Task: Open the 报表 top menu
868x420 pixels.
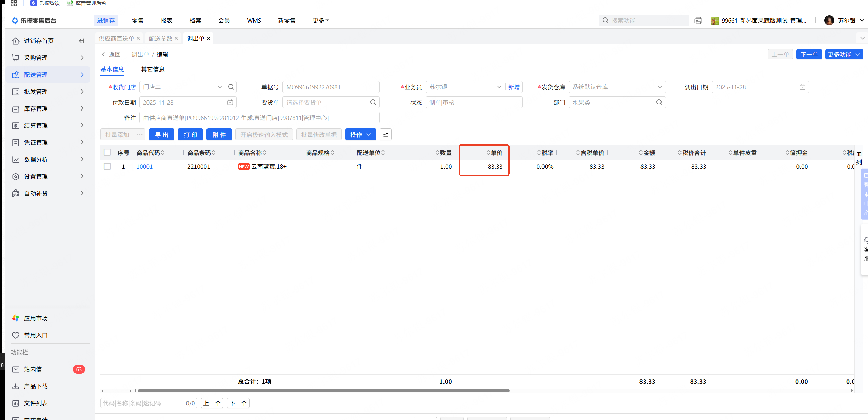Action: 166,21
